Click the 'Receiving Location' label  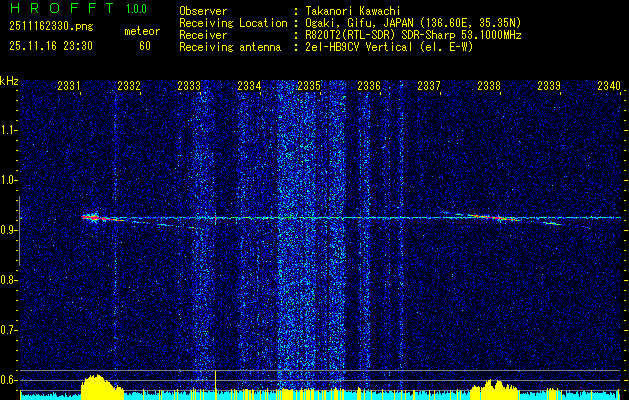[x=233, y=23]
